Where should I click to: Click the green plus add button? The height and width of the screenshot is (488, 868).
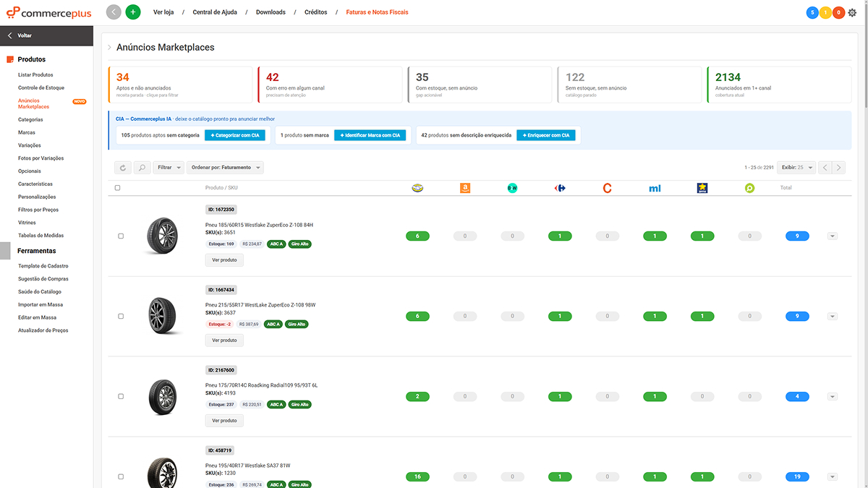133,12
